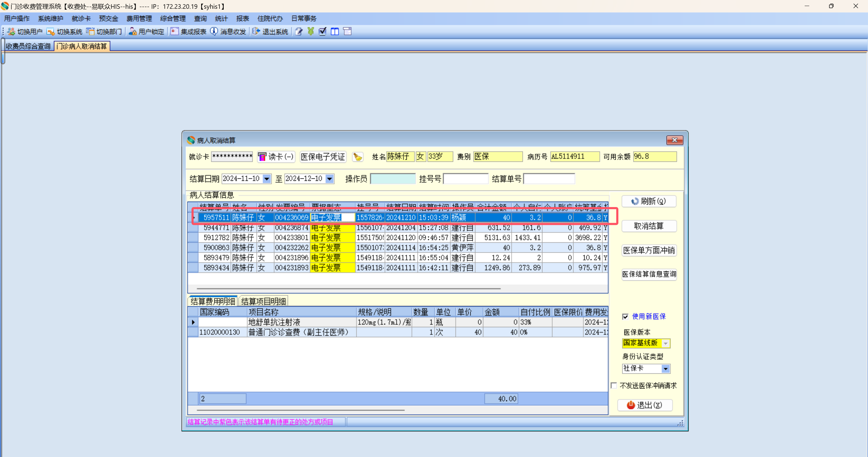Click the 结算单号 input field

549,179
